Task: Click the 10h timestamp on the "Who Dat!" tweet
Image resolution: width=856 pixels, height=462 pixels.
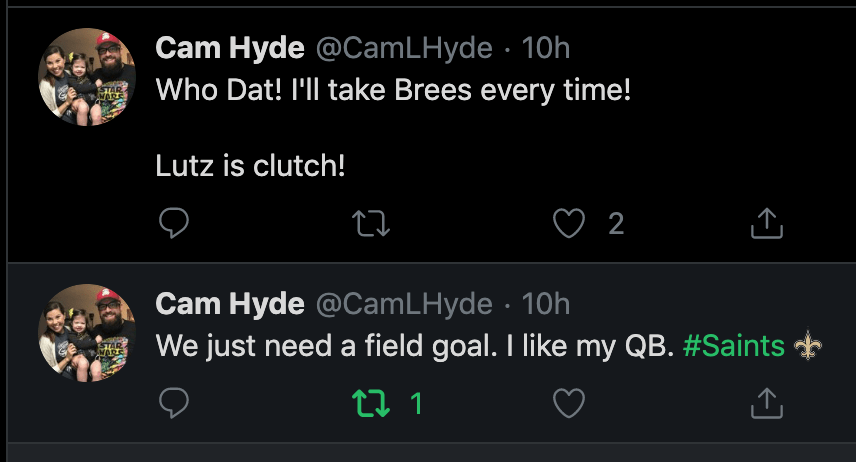Action: click(546, 47)
